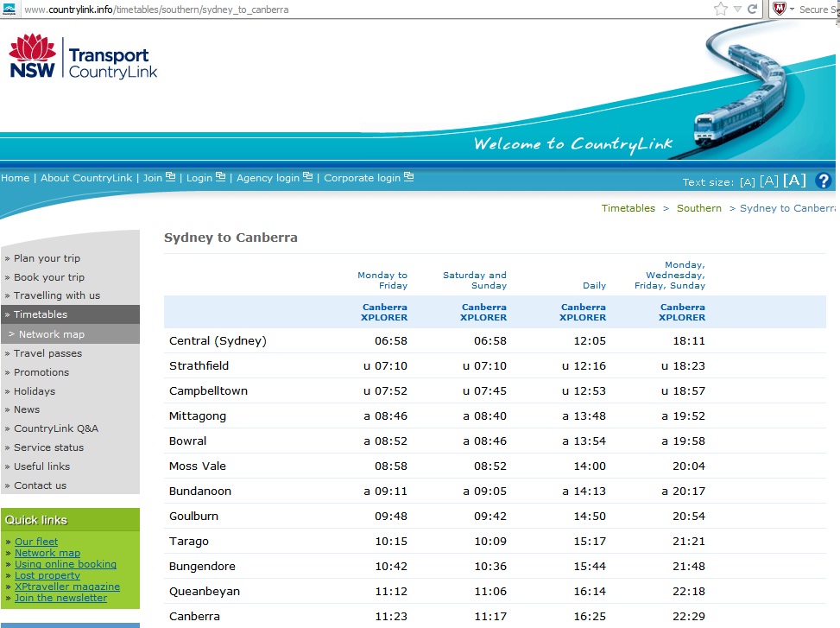The width and height of the screenshot is (840, 628).
Task: Click the Timetables breadcrumb link
Action: [628, 208]
